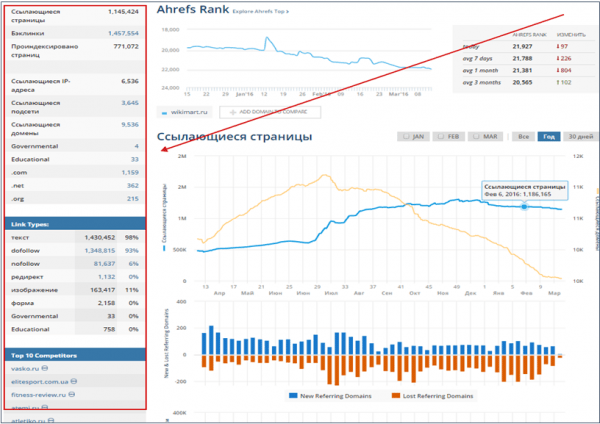This screenshot has width=600, height=424.
Task: Click the Ссылающиеся страницы chart heading
Action: click(x=235, y=137)
